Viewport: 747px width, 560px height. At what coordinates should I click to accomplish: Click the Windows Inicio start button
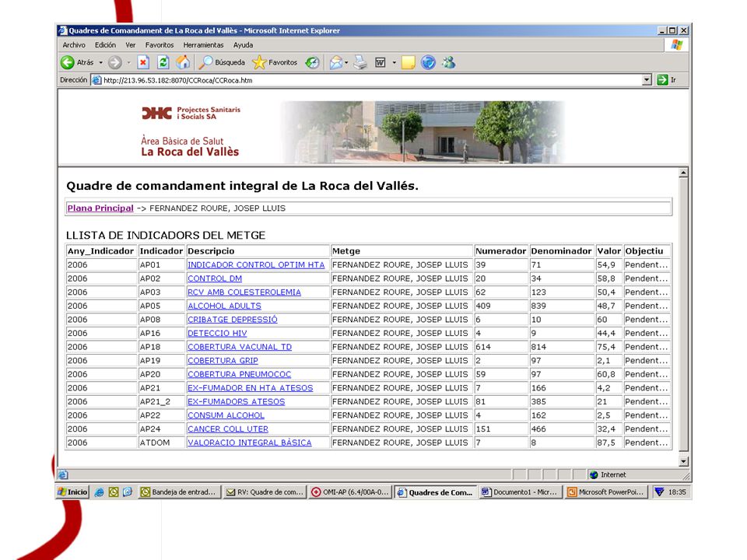pos(72,492)
